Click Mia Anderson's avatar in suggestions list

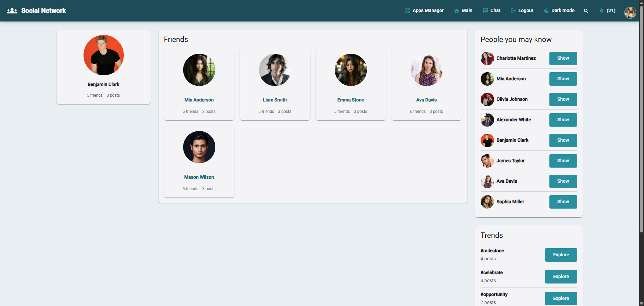487,79
